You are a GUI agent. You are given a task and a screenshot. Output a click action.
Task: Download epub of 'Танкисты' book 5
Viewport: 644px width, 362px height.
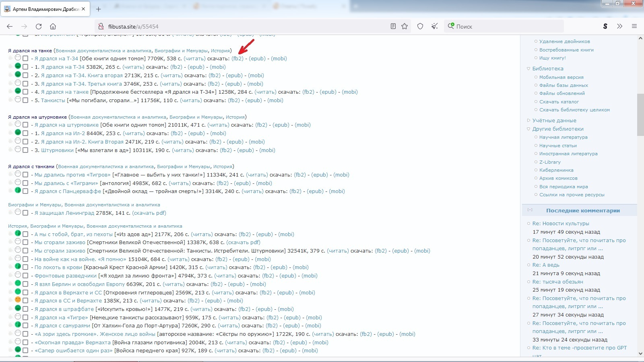[x=254, y=100]
